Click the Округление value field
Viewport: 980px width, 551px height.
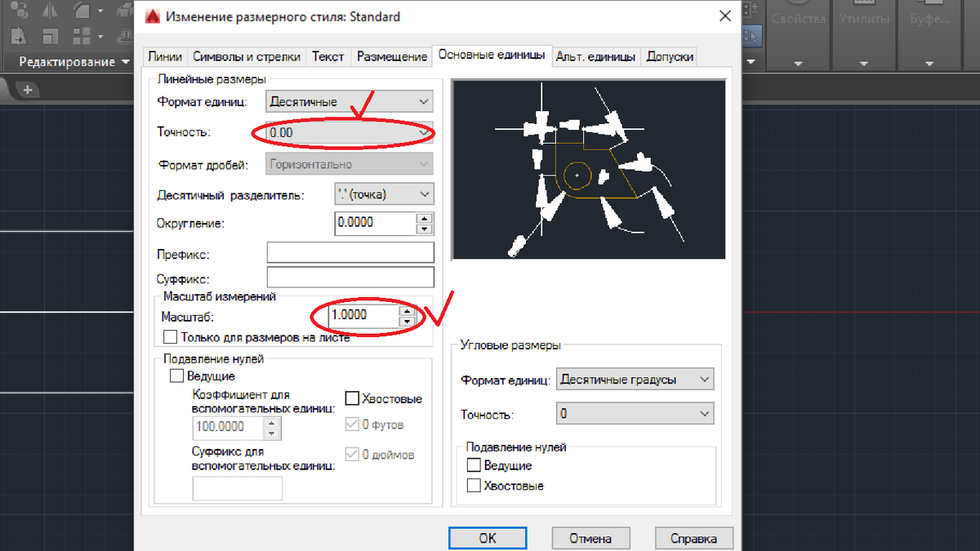point(375,222)
